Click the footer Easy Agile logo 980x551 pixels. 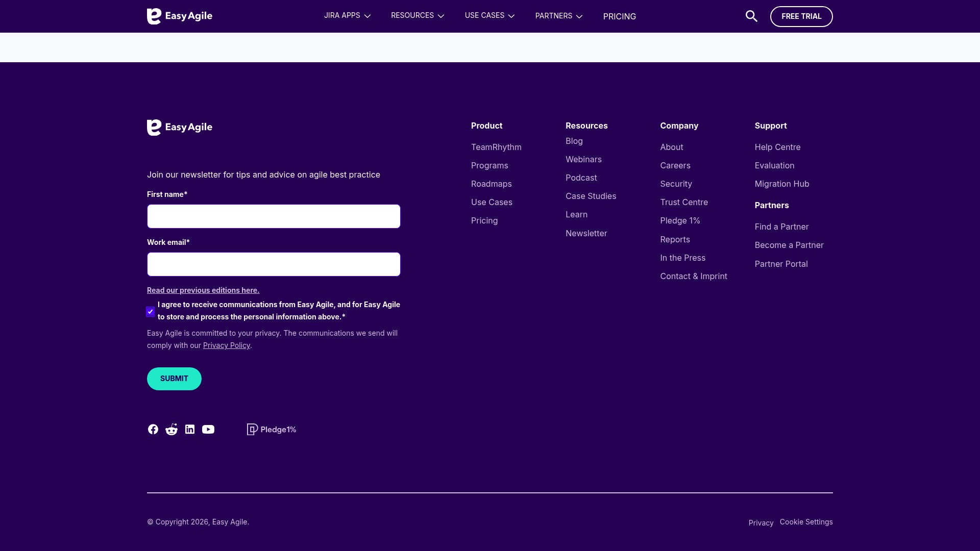click(180, 128)
